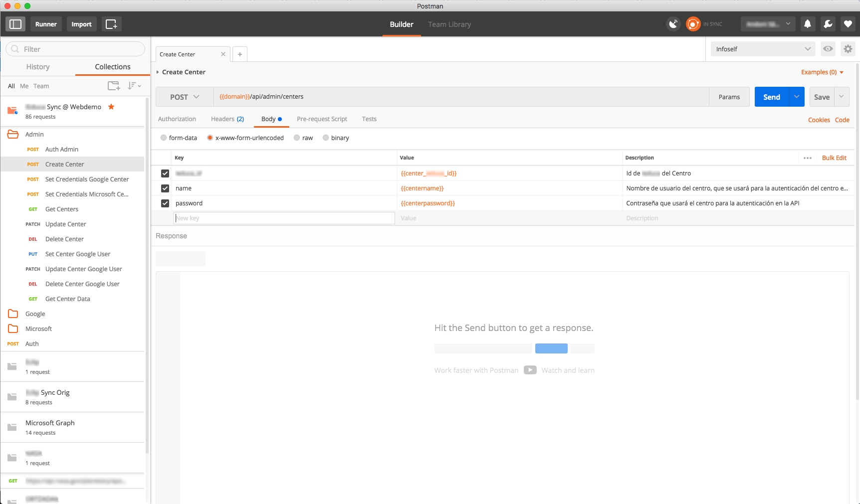This screenshot has height=504, width=860.
Task: Open the three-dots column options
Action: click(x=808, y=158)
